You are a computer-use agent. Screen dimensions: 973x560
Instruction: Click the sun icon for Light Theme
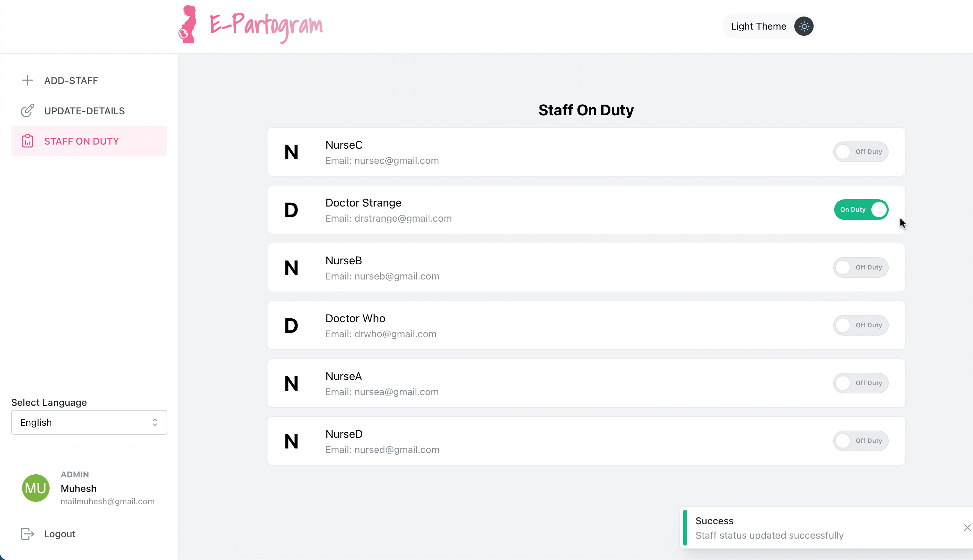tap(804, 26)
